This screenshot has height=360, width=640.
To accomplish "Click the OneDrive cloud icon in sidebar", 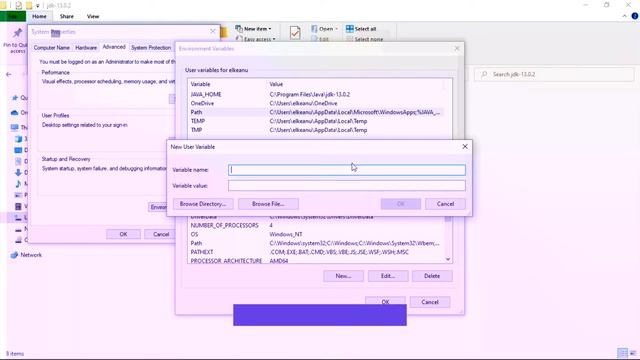I will pyautogui.click(x=15, y=113).
